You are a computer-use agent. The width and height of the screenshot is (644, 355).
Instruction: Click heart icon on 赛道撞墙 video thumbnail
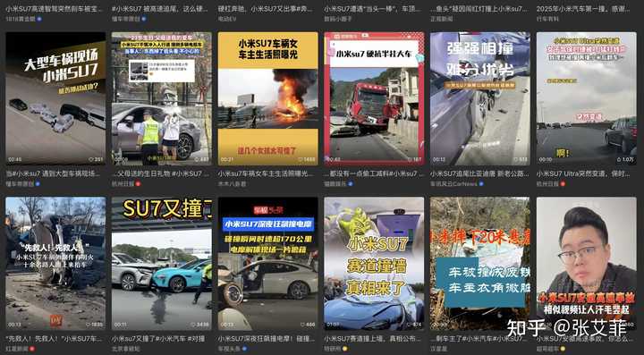pyautogui.click(x=410, y=325)
